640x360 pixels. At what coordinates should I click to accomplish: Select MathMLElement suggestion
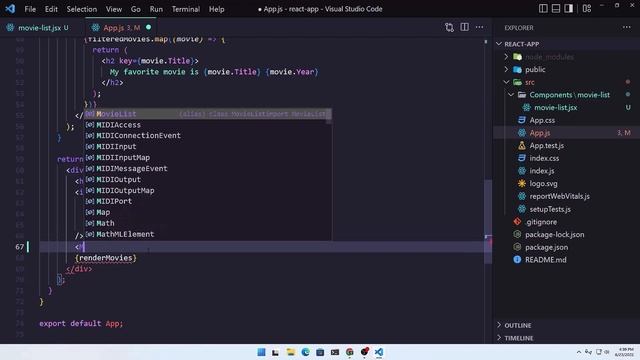[x=208, y=234]
